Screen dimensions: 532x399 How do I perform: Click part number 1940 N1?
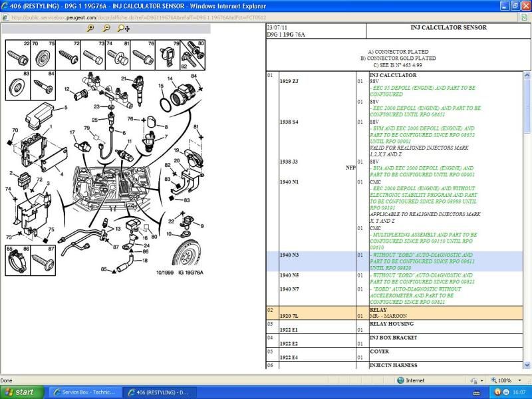tap(289, 182)
